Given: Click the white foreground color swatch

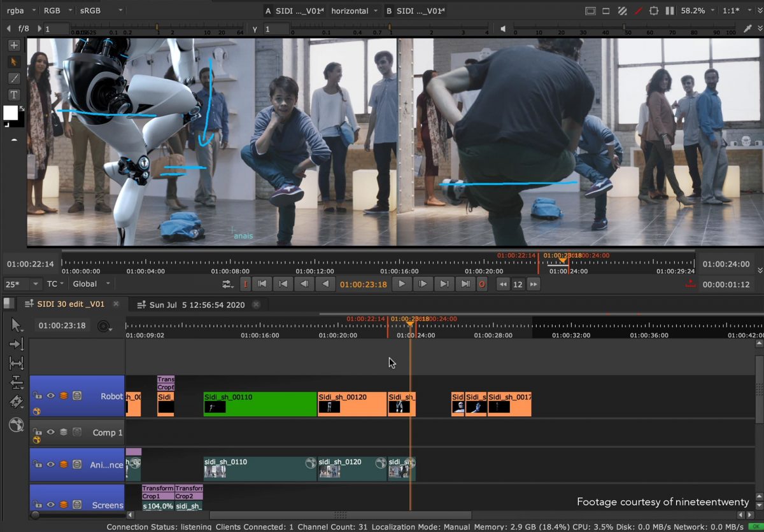Looking at the screenshot, I should click(x=11, y=113).
